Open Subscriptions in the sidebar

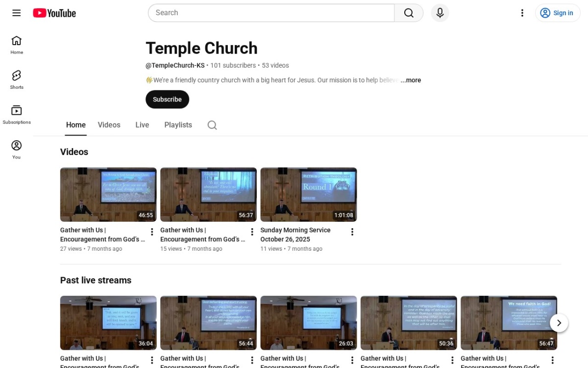(17, 115)
